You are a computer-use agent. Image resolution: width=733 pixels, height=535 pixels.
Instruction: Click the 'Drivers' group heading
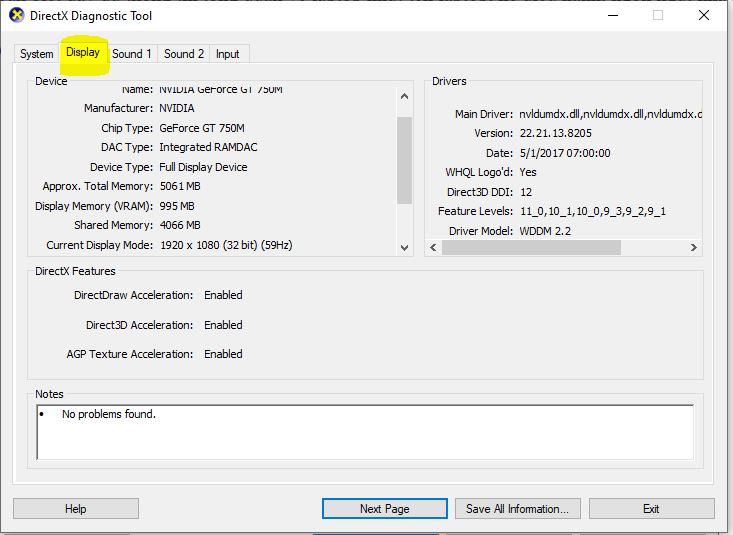click(x=449, y=81)
